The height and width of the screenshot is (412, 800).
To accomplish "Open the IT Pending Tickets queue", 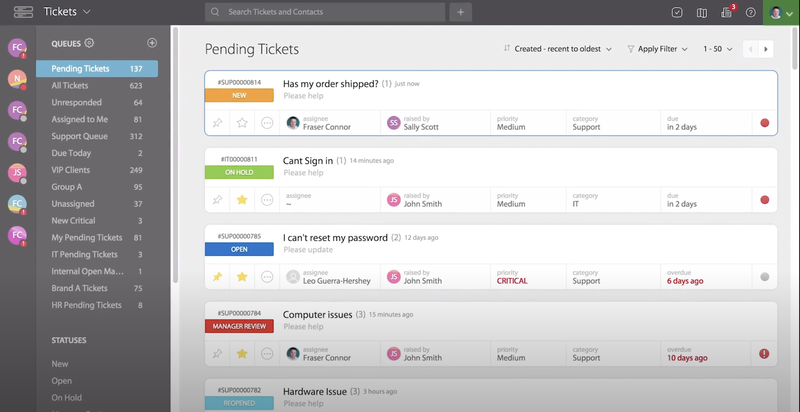I will point(97,254).
